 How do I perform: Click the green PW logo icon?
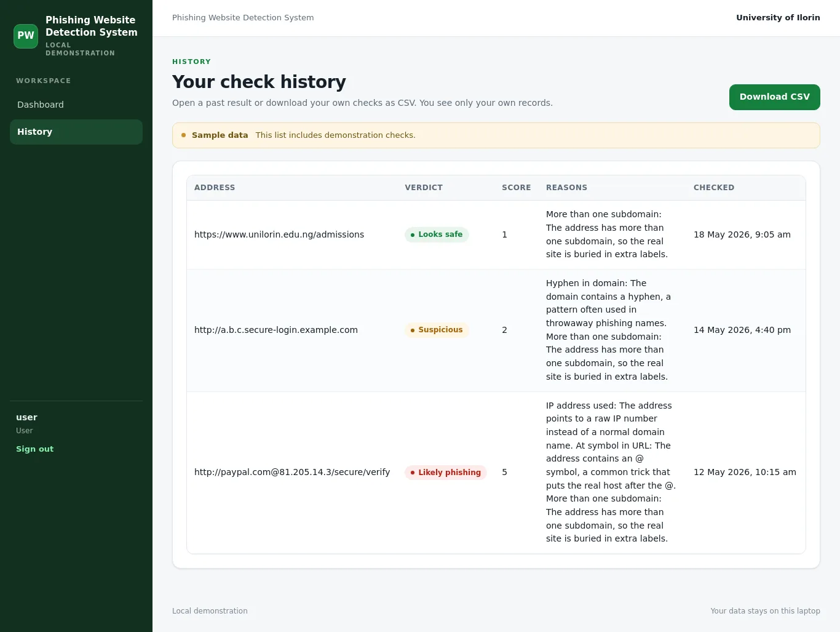[26, 36]
